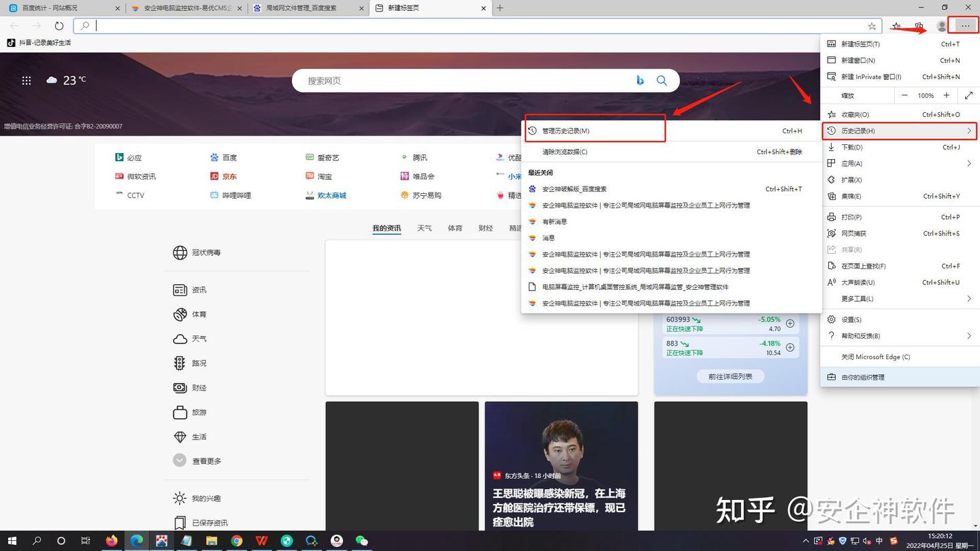Screen dimensions: 980x551
Task: Switch to the 局域网文件管理 browser tab
Action: [x=299, y=8]
